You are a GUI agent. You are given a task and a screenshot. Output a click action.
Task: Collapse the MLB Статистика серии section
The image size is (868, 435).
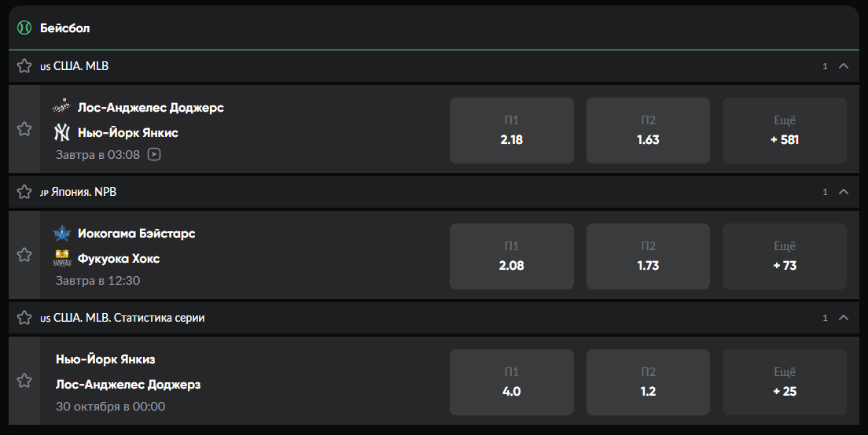coord(844,318)
